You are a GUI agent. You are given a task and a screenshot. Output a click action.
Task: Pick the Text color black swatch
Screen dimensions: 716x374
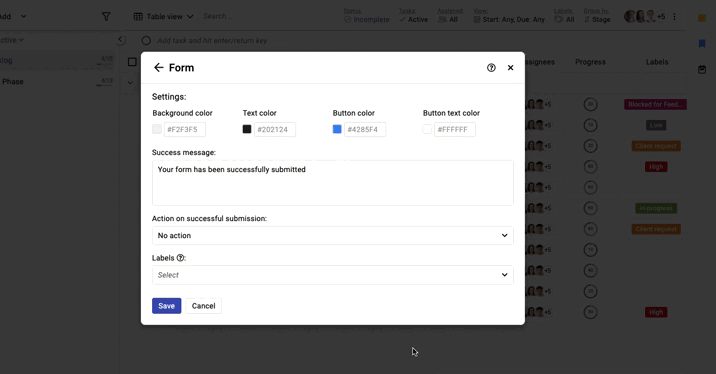pyautogui.click(x=247, y=129)
